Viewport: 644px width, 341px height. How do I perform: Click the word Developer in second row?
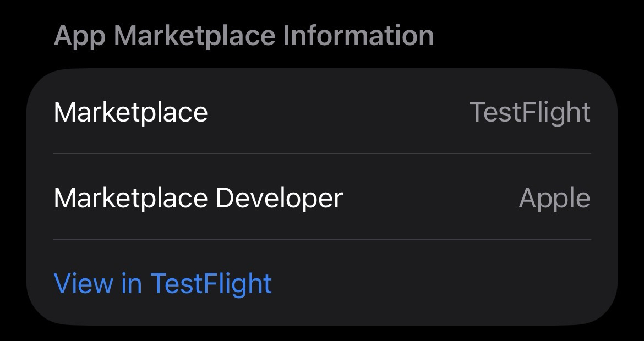(x=279, y=197)
